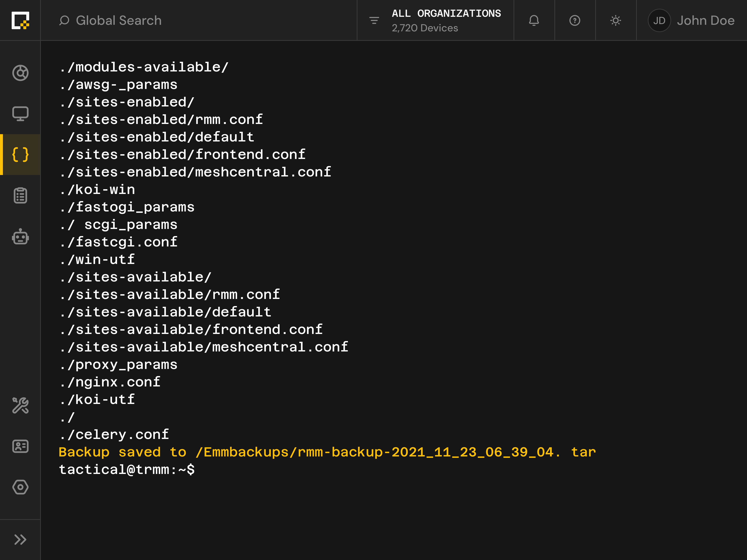Open the Settings hexagon icon in the sidebar
747x560 pixels.
pos(20,487)
